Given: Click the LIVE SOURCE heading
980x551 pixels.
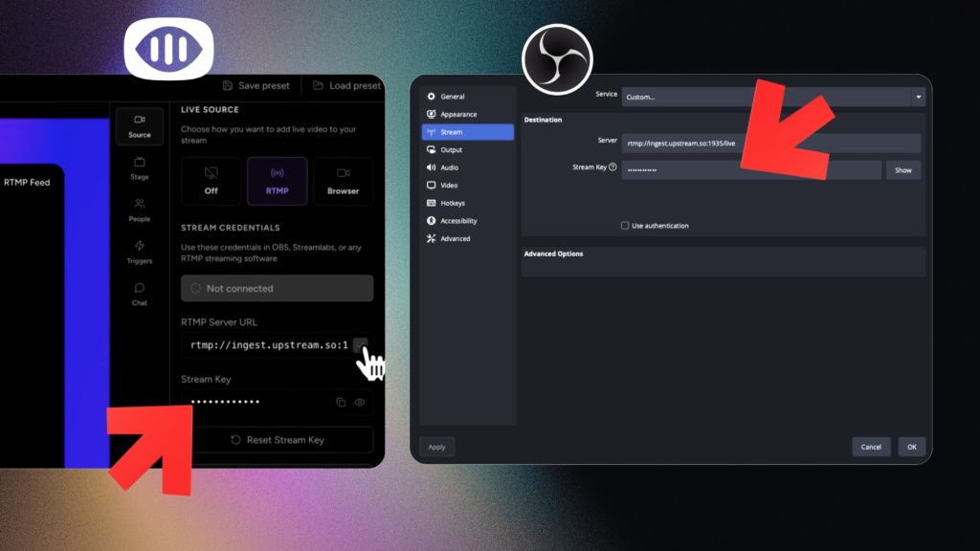Looking at the screenshot, I should [x=210, y=109].
